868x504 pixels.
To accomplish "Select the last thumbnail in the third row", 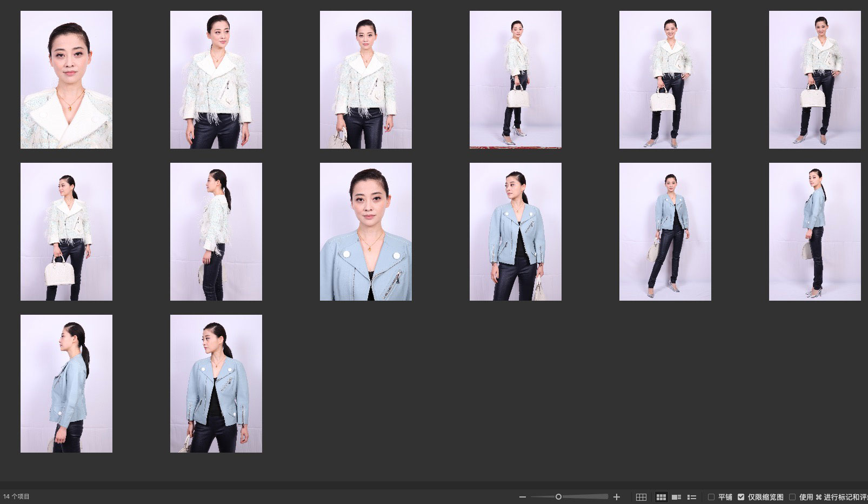I will 216,383.
